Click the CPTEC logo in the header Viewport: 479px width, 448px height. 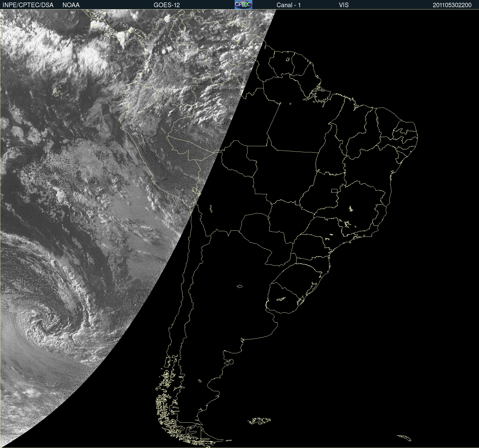pyautogui.click(x=243, y=5)
